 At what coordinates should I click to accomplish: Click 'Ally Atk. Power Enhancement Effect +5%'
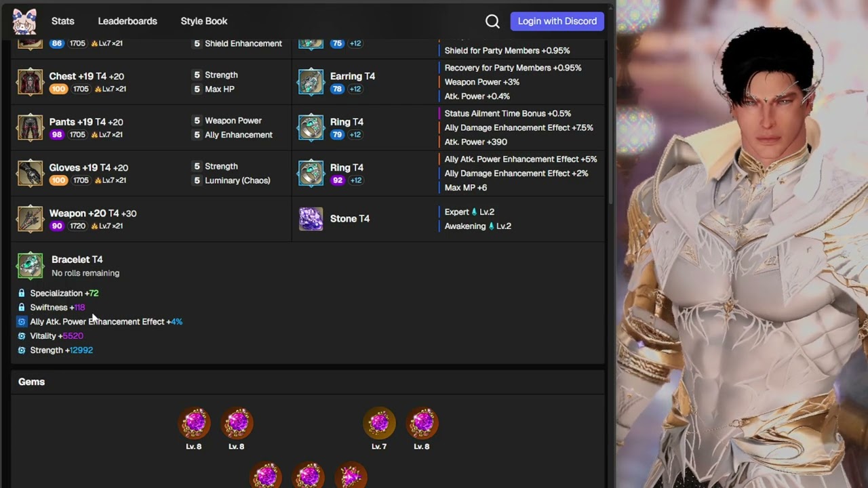coord(521,159)
